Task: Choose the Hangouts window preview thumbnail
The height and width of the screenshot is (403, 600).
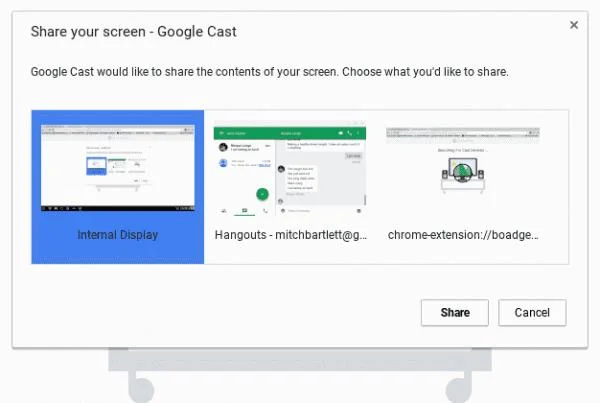Action: (x=290, y=168)
